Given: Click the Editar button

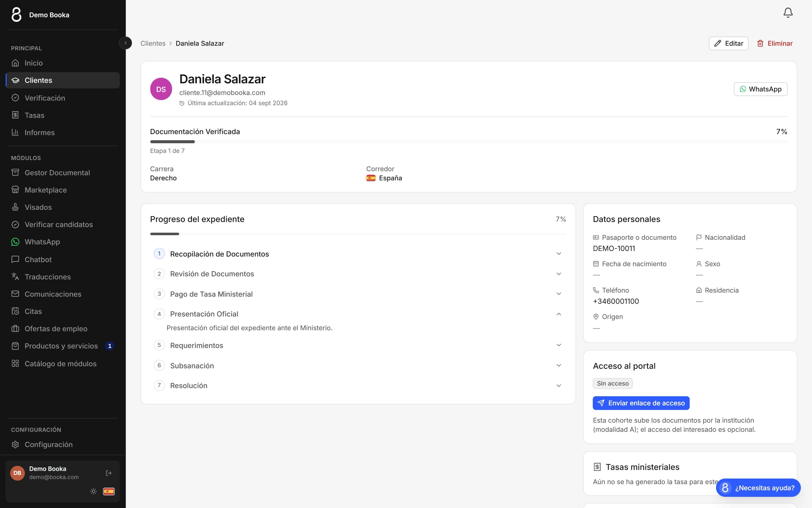Looking at the screenshot, I should [x=729, y=43].
